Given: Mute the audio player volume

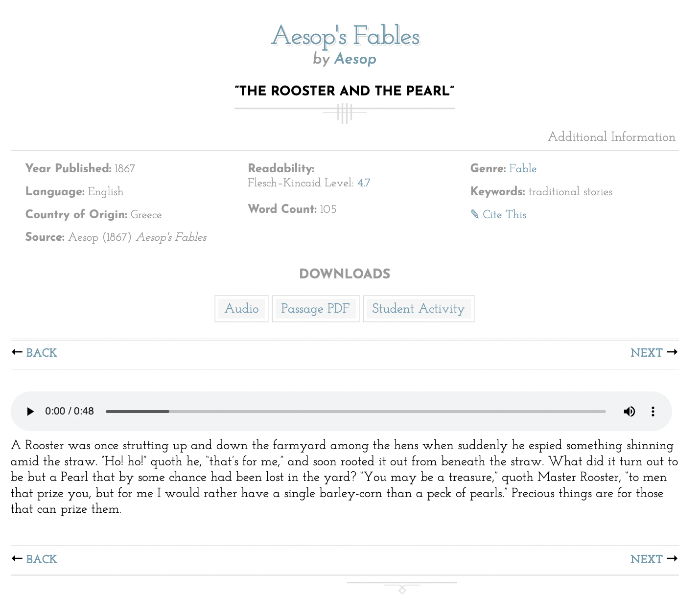Looking at the screenshot, I should tap(629, 412).
